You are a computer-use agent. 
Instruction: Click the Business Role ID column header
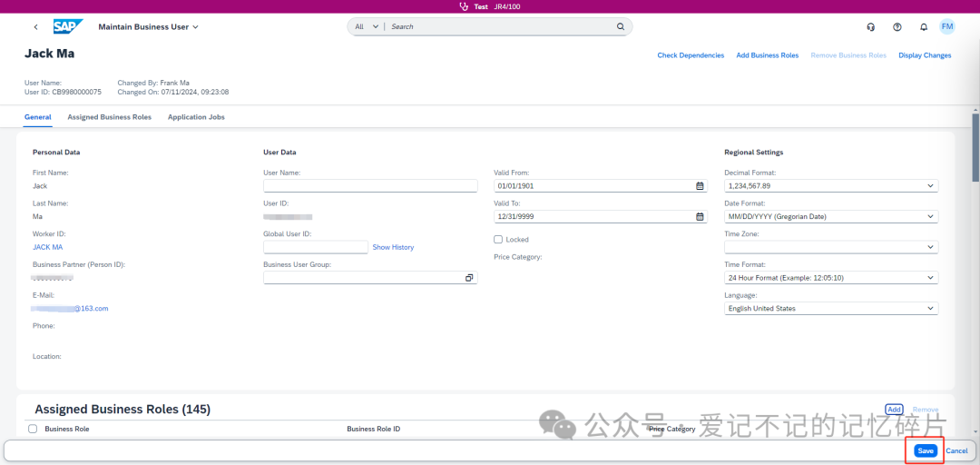373,430
